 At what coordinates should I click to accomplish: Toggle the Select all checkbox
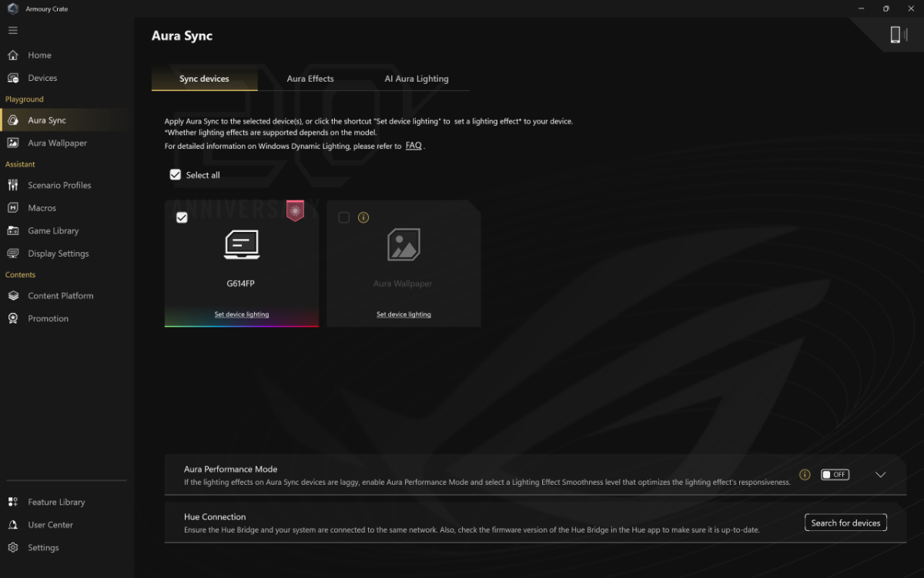point(176,175)
